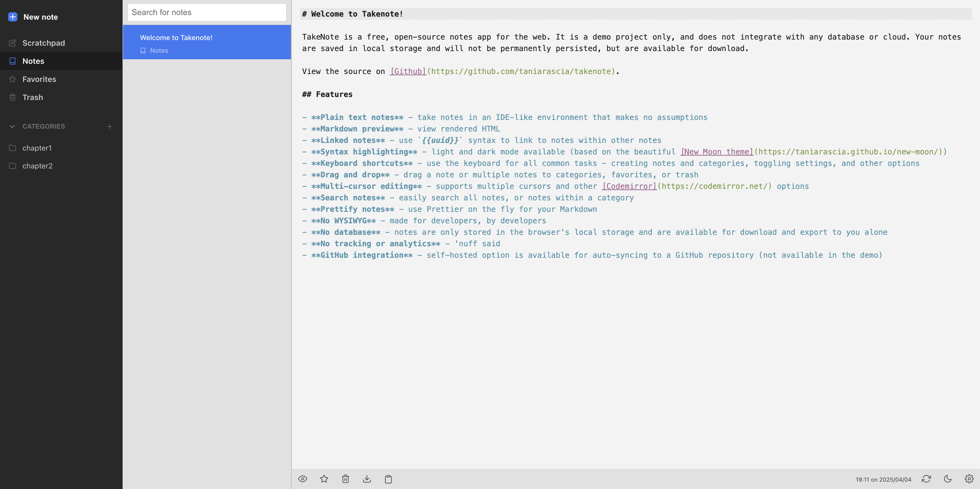This screenshot has height=489, width=980.
Task: Open the chapter2 category
Action: tap(61, 166)
